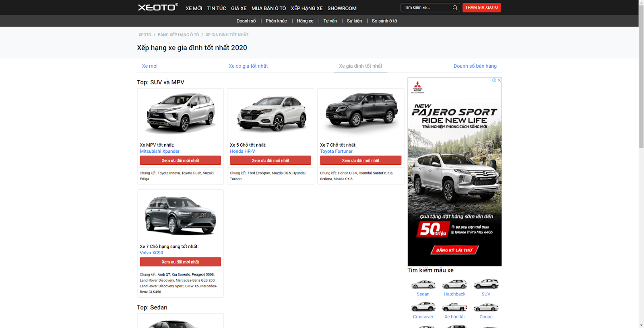
Task: Click the search magnifier icon
Action: [455, 8]
